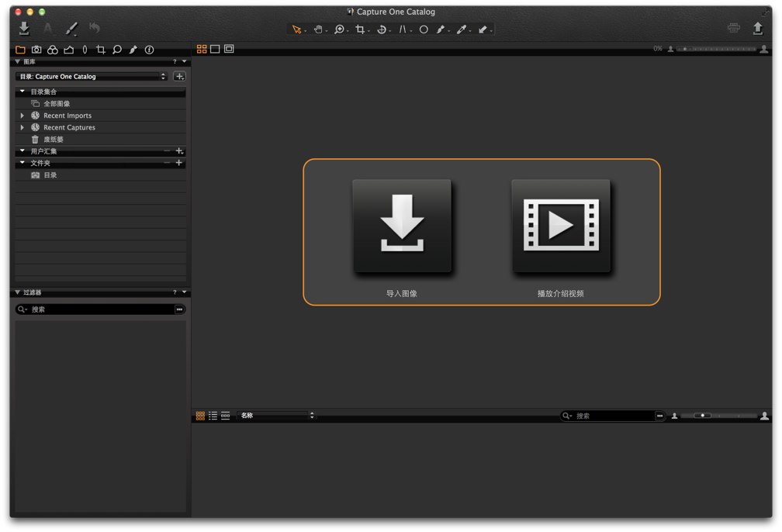Open the Composition crop tool tab
This screenshot has width=782, height=532.
[x=101, y=50]
